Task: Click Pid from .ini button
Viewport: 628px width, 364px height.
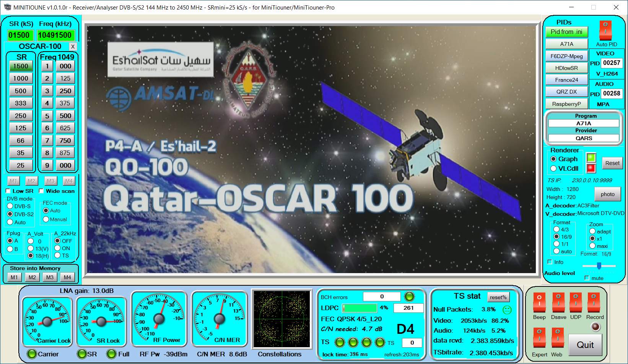Action: tap(566, 32)
